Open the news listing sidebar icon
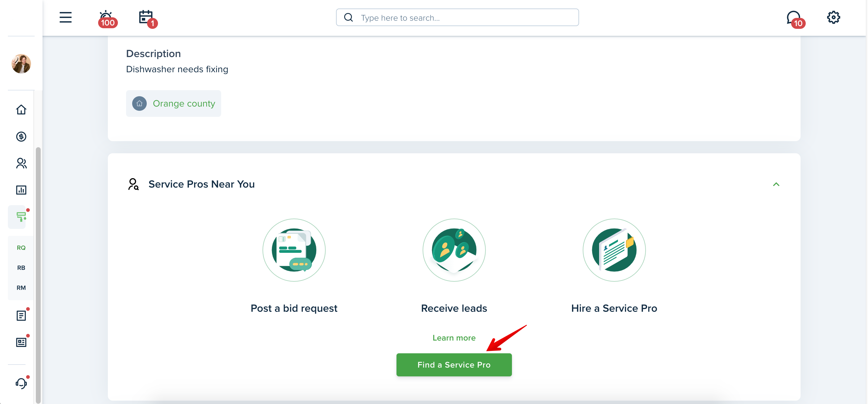868x404 pixels. click(x=21, y=342)
